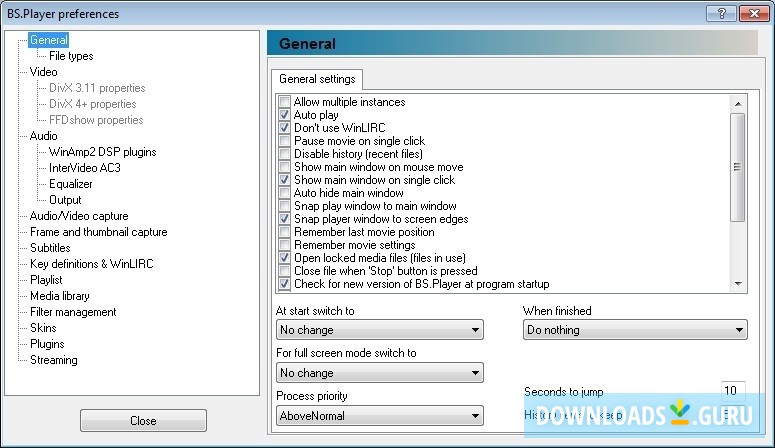
Task: Tick the Auto hide main window checkbox
Action: tap(284, 193)
